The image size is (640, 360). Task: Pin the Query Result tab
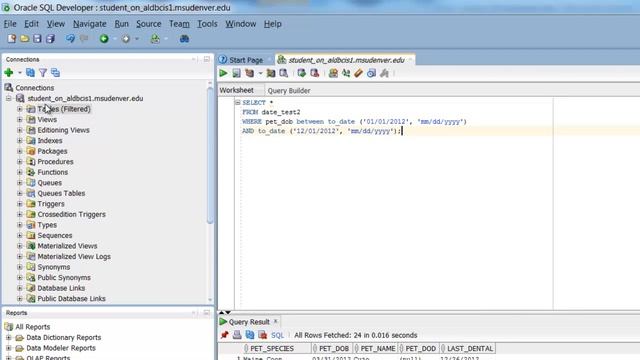(x=224, y=335)
